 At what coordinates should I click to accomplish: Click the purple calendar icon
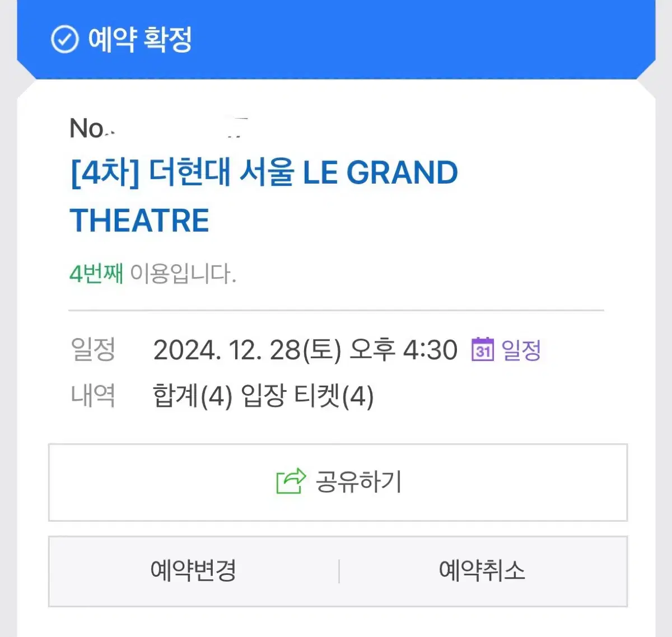coord(483,350)
